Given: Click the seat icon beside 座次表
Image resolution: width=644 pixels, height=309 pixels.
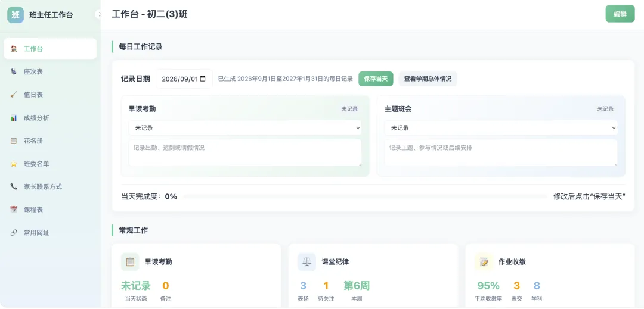Looking at the screenshot, I should [14, 71].
